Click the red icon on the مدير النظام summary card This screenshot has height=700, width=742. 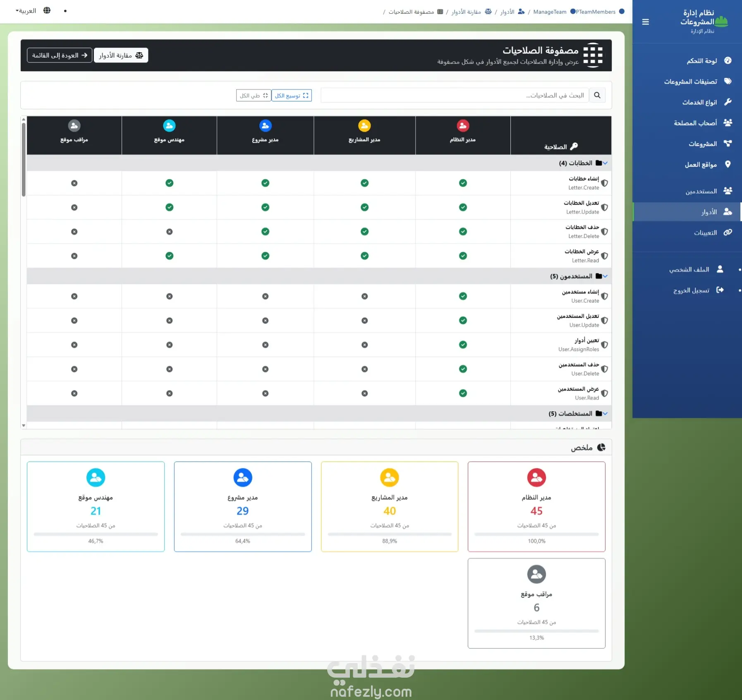click(536, 477)
